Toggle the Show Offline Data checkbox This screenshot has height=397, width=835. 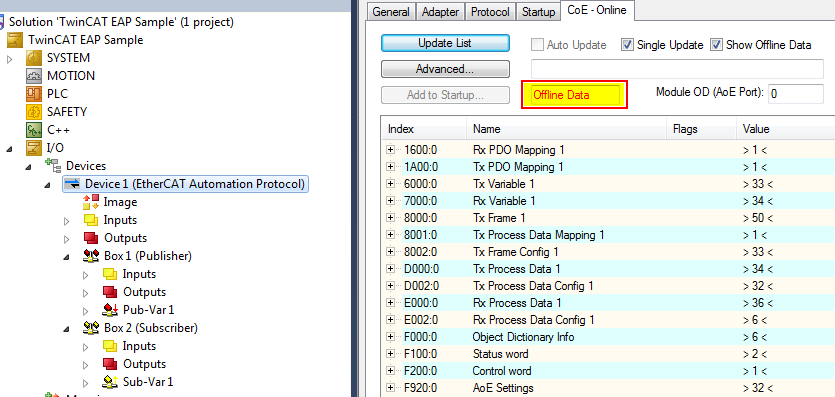click(717, 45)
